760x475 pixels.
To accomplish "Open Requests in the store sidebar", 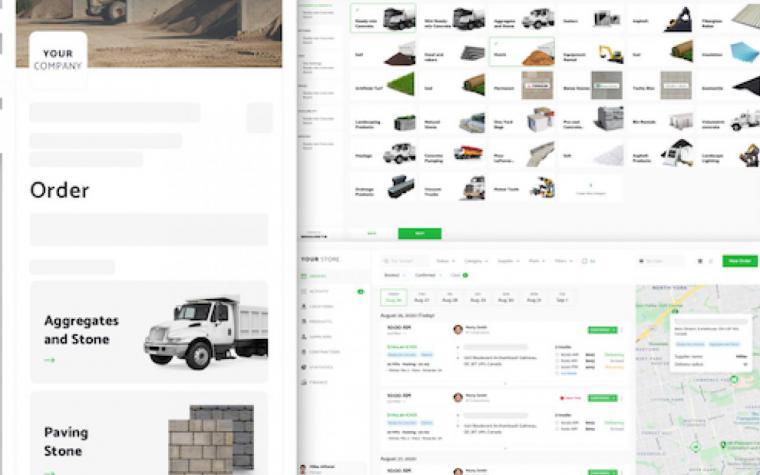I will coord(318,291).
